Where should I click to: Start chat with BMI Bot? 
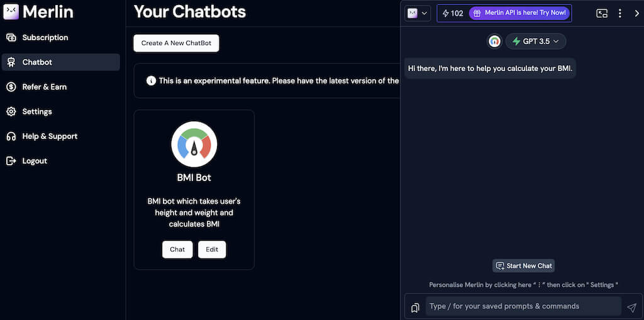177,250
